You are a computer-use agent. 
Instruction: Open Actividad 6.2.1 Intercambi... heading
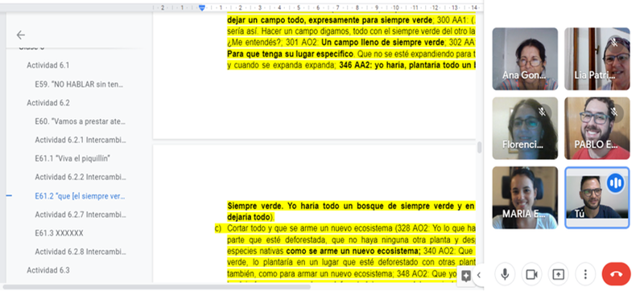80,140
